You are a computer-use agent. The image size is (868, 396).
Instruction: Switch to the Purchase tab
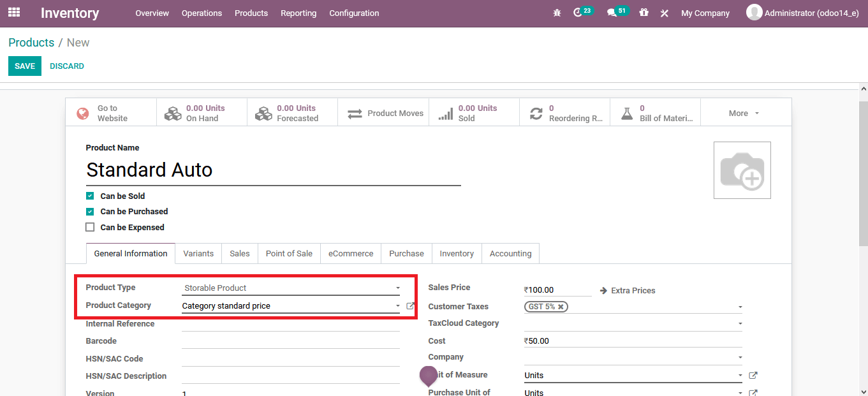406,253
